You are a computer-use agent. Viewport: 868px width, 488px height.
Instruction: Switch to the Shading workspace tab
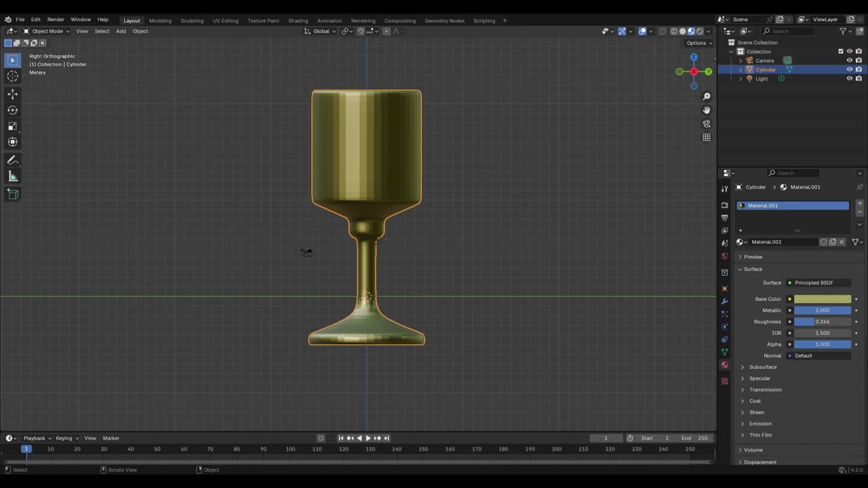coord(298,20)
